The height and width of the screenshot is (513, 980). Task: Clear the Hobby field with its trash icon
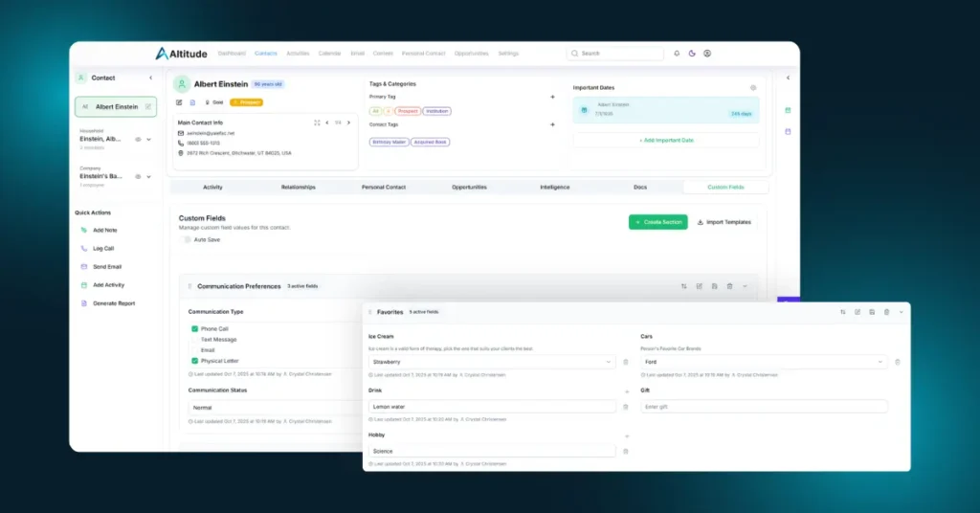[x=626, y=451]
